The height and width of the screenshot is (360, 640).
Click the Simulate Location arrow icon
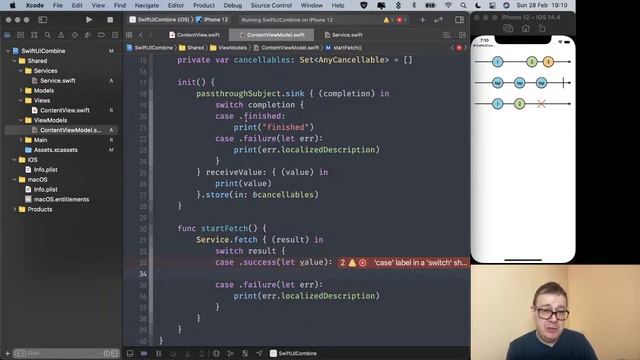(x=259, y=353)
